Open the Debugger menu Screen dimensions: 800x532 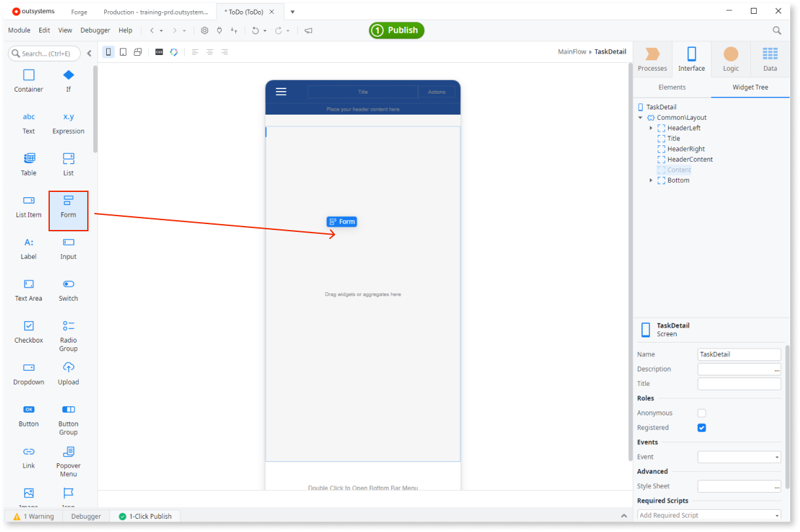[x=95, y=29]
